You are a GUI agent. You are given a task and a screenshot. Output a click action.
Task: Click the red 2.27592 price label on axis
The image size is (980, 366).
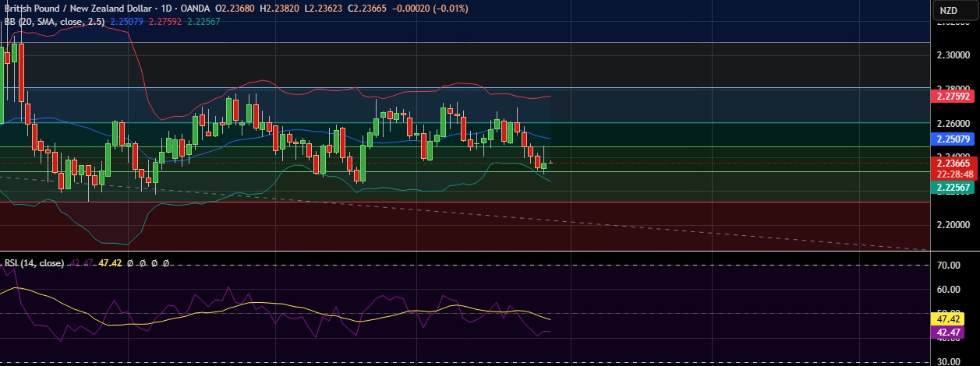pos(954,97)
